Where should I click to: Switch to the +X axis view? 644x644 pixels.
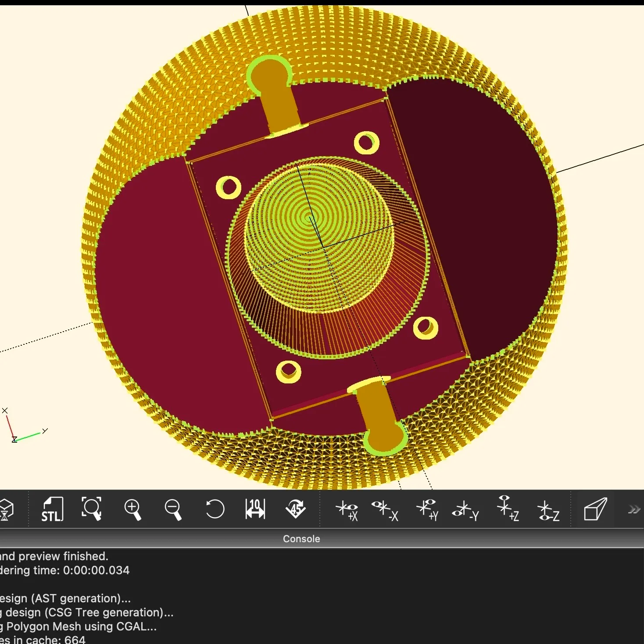[x=347, y=510]
